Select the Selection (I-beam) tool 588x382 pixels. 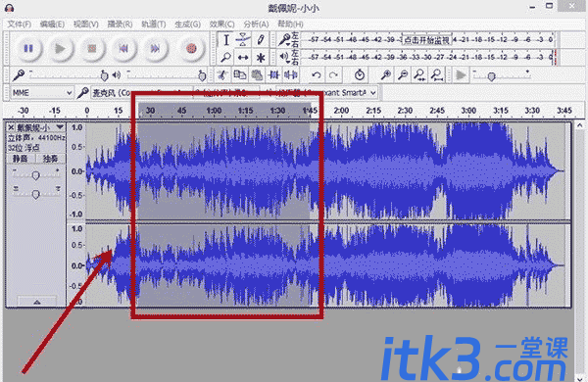pos(226,40)
